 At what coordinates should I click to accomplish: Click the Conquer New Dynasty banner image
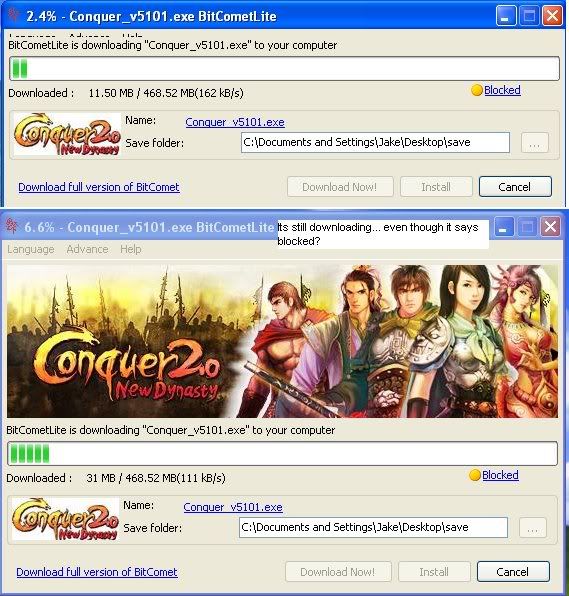coord(282,341)
